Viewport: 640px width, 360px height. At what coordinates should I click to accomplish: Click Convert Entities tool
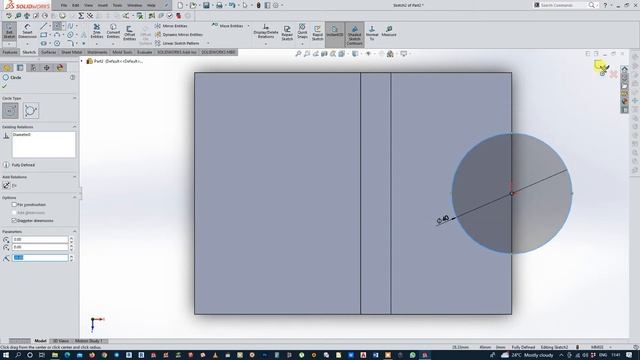113,31
